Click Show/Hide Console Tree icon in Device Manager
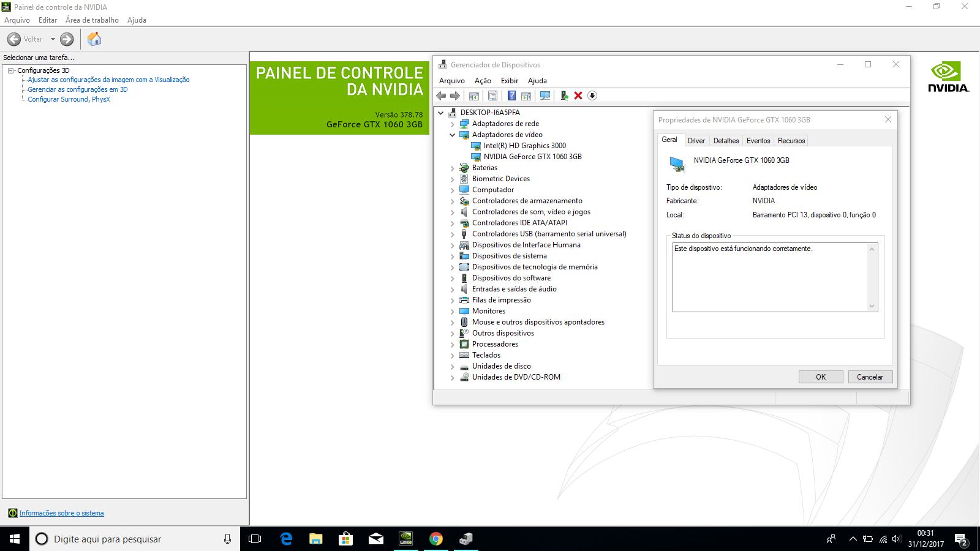Viewport: 980px width, 551px height. (x=474, y=96)
